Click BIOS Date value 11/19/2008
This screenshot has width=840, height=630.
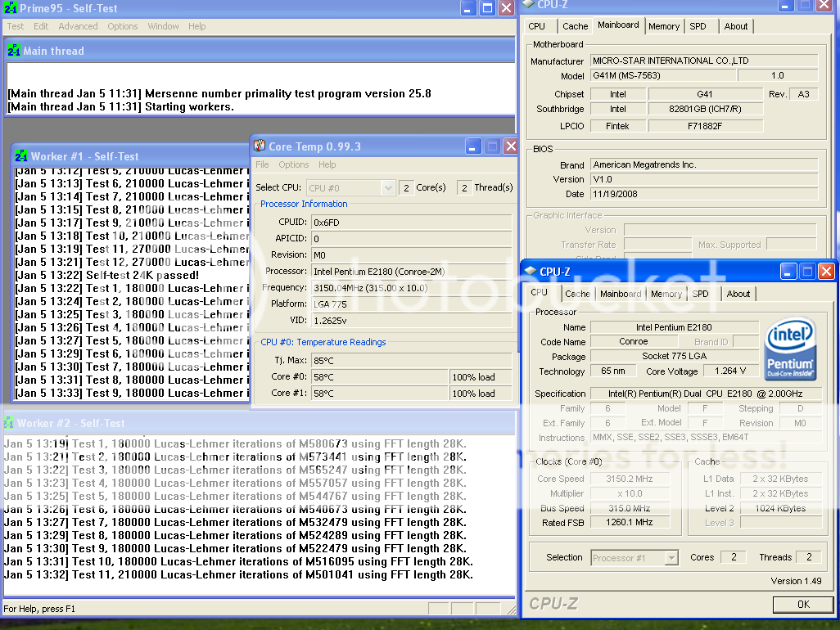[704, 194]
